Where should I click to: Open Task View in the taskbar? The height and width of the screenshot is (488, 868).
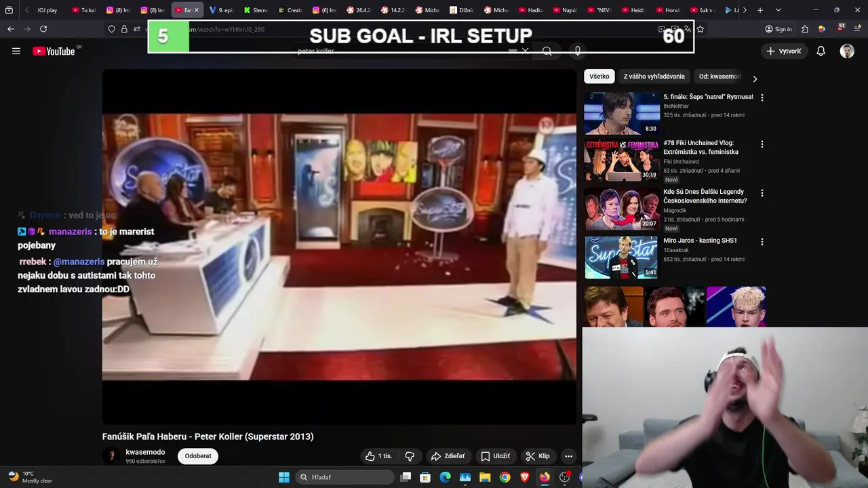pyautogui.click(x=406, y=477)
